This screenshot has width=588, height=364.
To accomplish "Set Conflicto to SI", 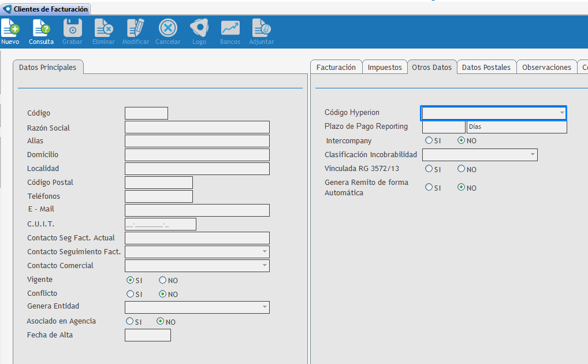I will 130,294.
